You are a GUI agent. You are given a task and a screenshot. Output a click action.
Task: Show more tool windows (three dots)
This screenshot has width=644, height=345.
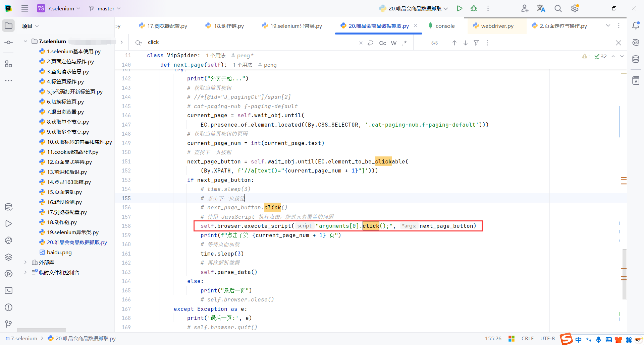[x=9, y=81]
